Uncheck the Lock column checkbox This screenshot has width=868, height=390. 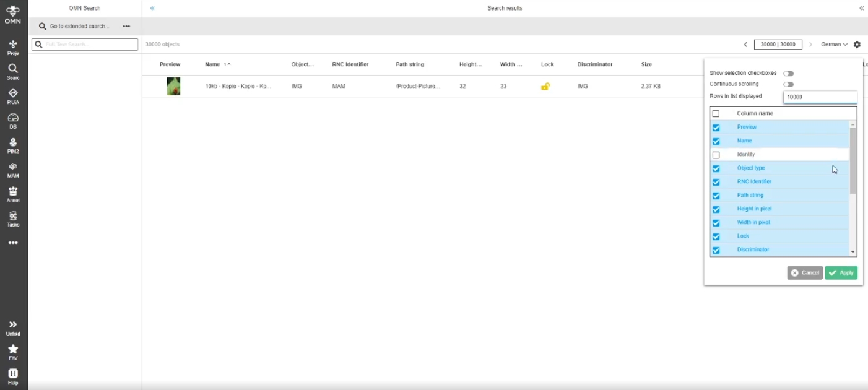716,236
